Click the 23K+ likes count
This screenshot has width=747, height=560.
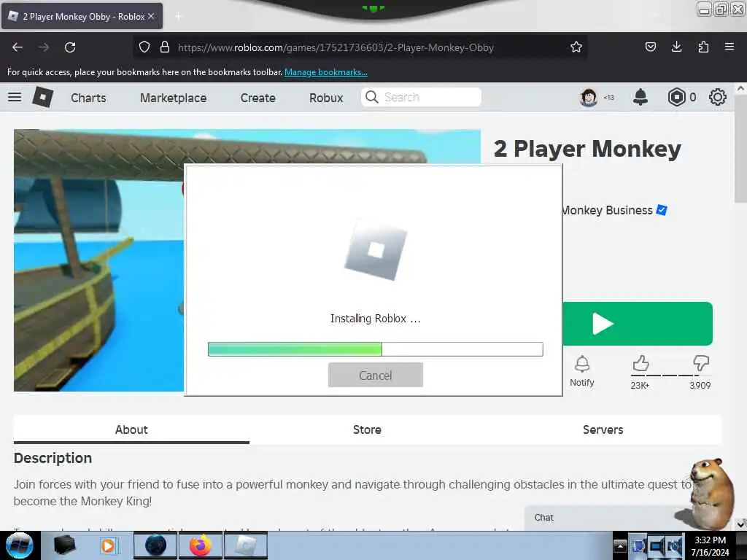pyautogui.click(x=640, y=385)
